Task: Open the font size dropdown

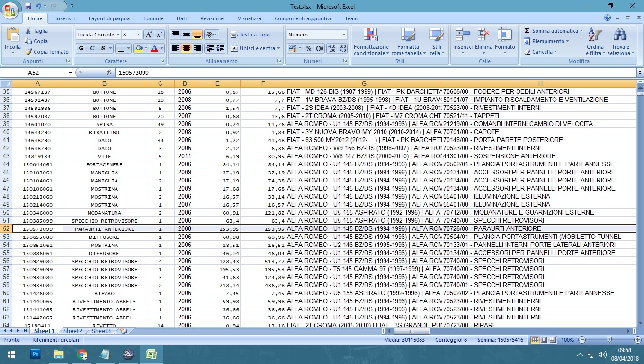Action: 138,35
